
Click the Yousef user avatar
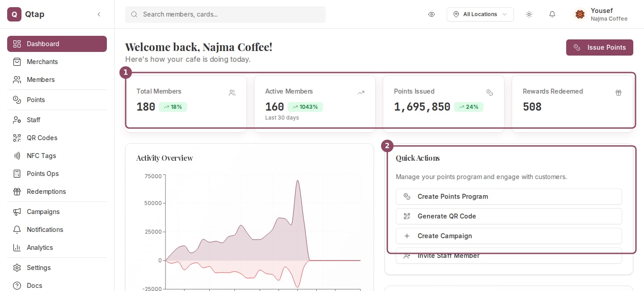580,14
